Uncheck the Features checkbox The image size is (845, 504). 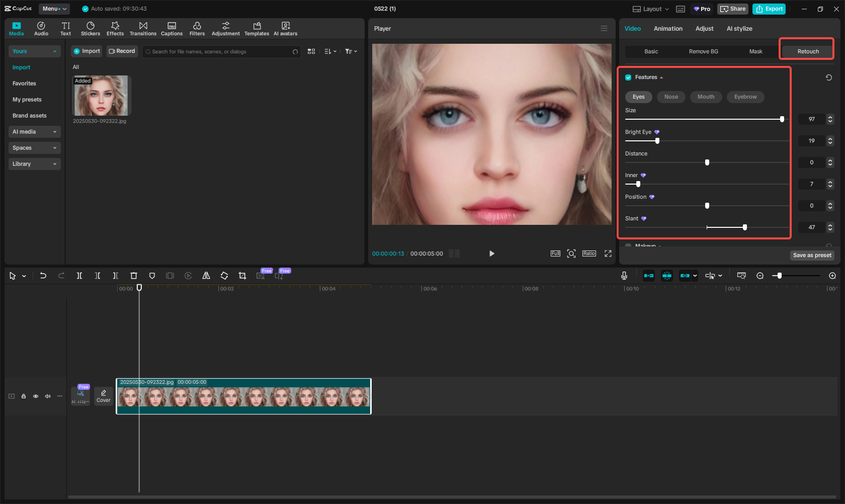(628, 77)
